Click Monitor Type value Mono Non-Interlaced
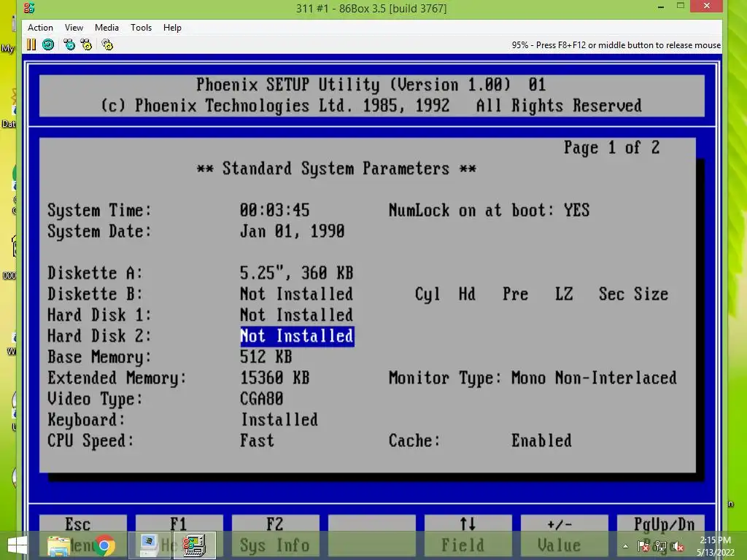Viewport: 747px width, 560px height. (x=594, y=378)
